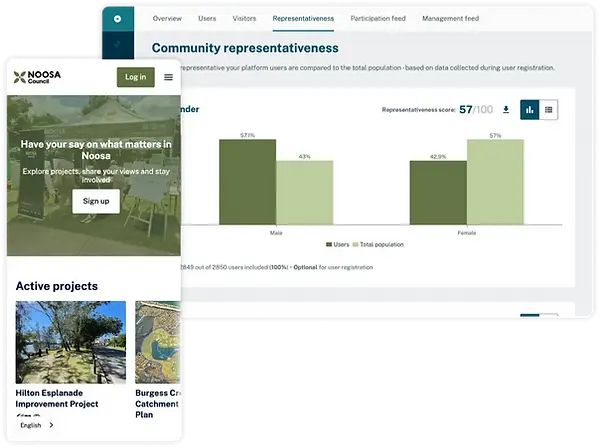Switch to table list view
Viewport: 600px width, 448px height.
coord(548,110)
